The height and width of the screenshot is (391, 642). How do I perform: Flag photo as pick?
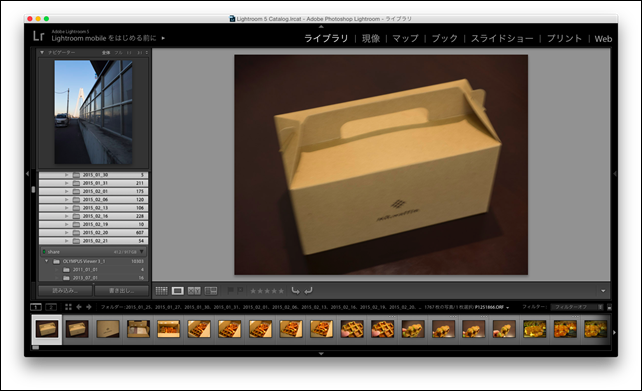point(231,291)
